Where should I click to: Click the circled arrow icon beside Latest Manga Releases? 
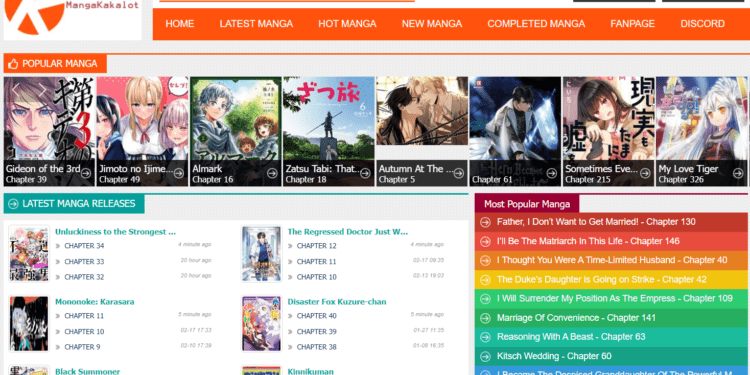click(x=13, y=204)
